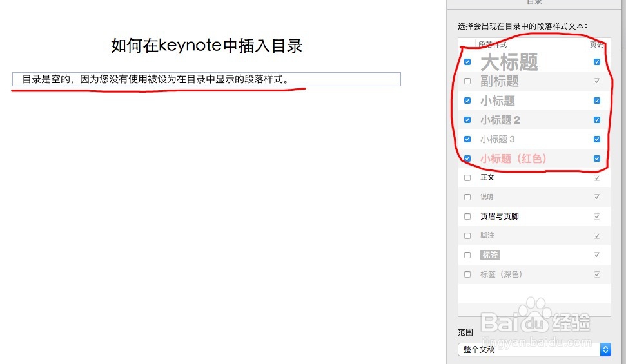Open the 整个文稿 range dropdown
The image size is (626, 364).
coord(534,350)
